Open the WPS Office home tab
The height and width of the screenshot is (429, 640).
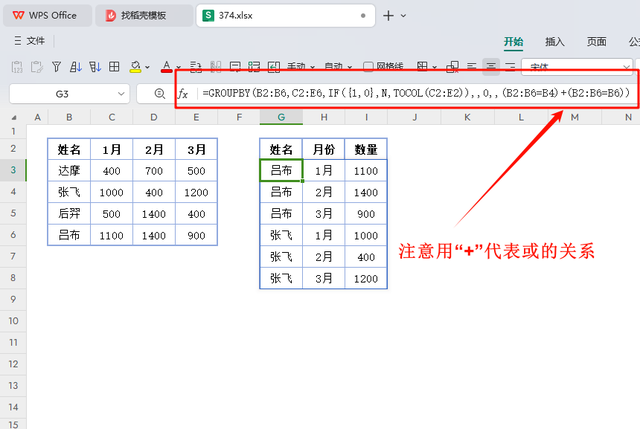click(x=47, y=16)
